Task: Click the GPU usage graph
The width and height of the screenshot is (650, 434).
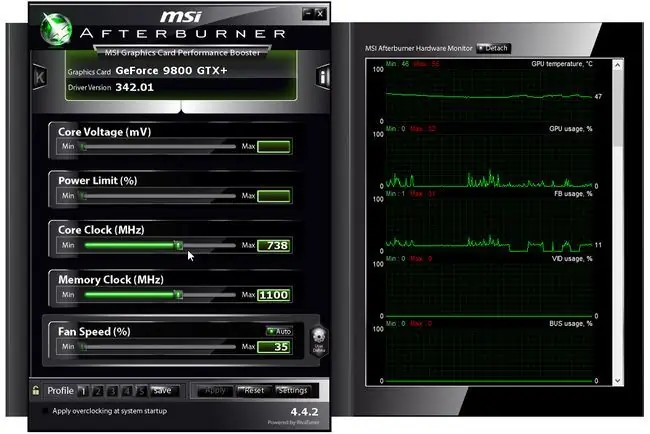Action: (489, 160)
